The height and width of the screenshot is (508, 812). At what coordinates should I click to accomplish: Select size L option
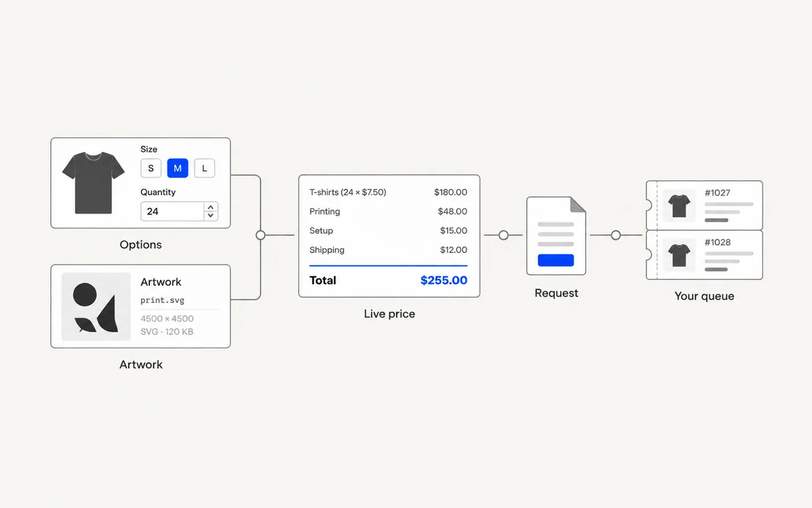(204, 168)
